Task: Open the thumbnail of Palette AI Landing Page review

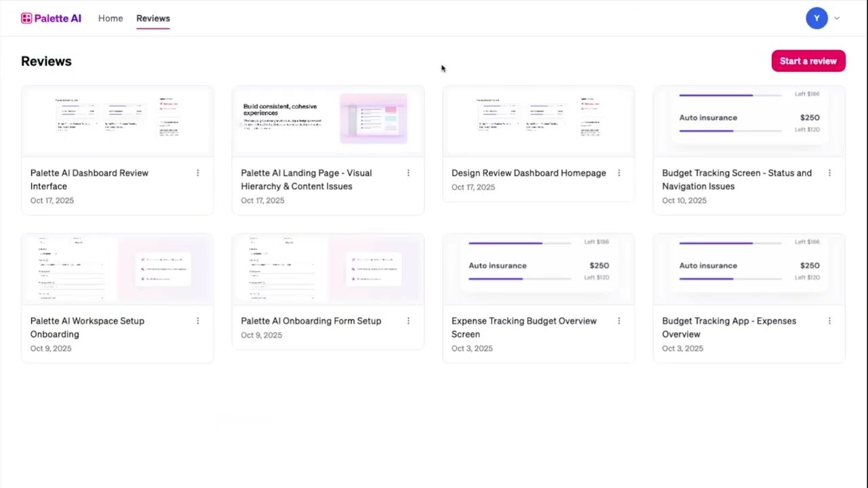Action: [x=328, y=121]
